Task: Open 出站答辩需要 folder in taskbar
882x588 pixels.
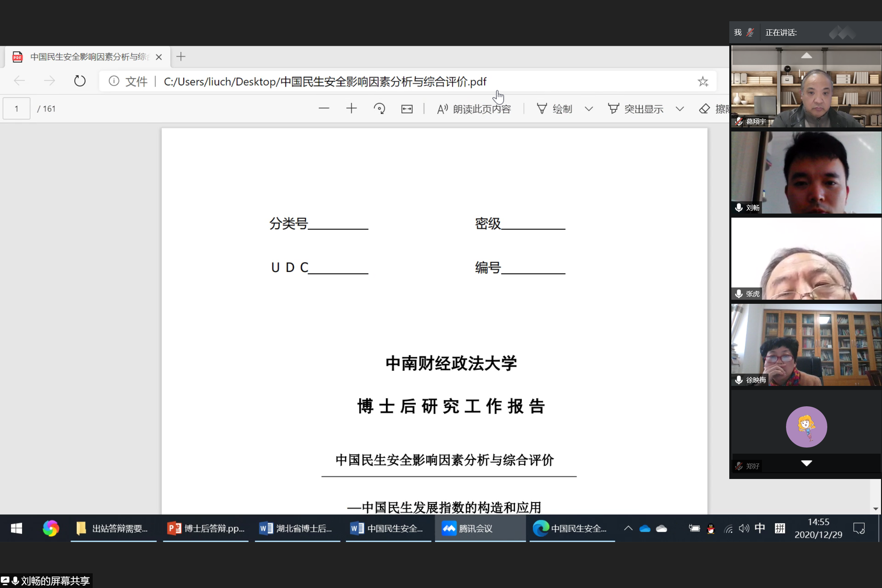Action: (x=114, y=528)
